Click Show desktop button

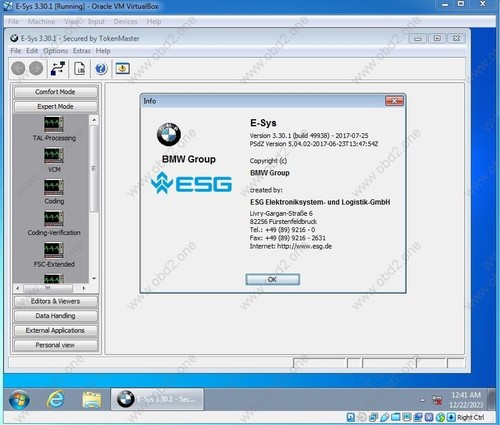point(491,399)
